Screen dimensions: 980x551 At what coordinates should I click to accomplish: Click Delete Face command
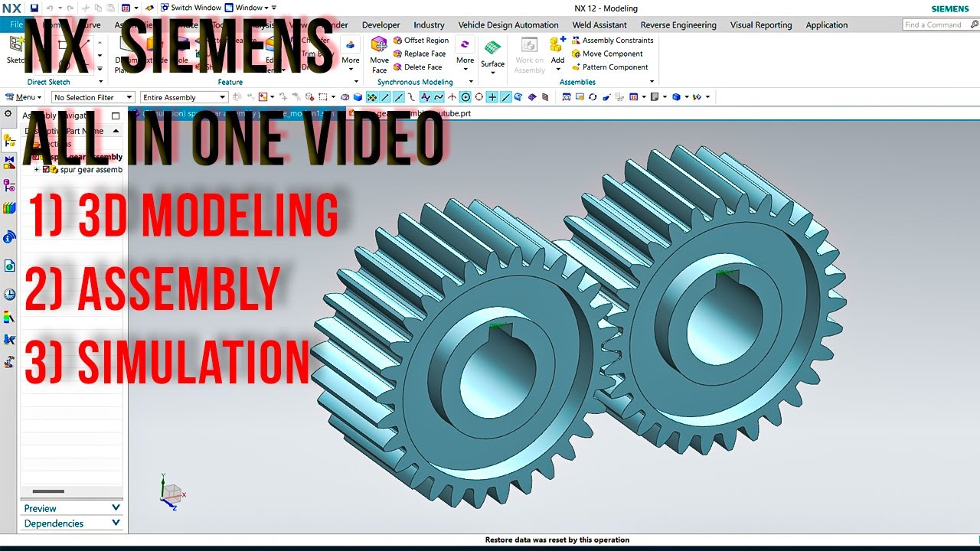(x=418, y=67)
